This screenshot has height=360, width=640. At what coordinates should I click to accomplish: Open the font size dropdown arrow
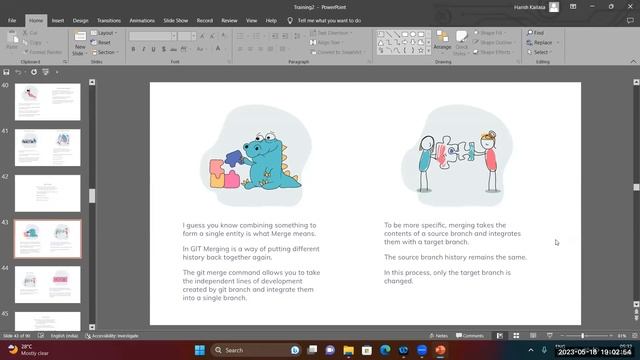(x=193, y=36)
